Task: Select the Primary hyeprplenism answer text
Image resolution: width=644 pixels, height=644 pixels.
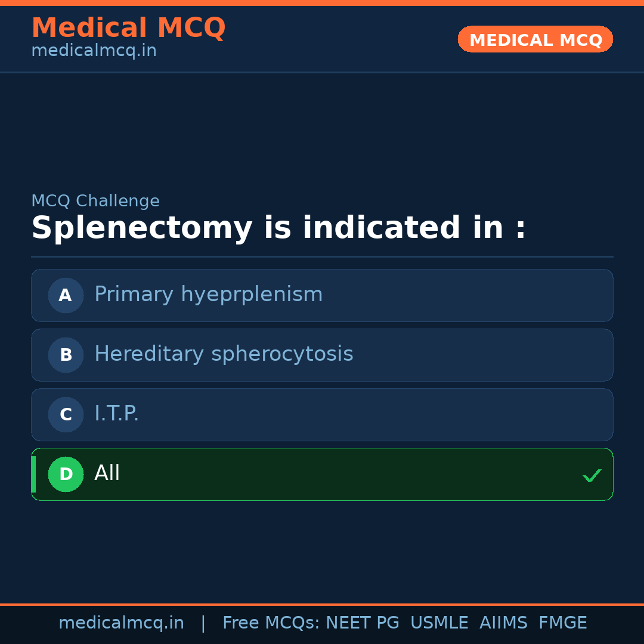Action: tap(208, 295)
